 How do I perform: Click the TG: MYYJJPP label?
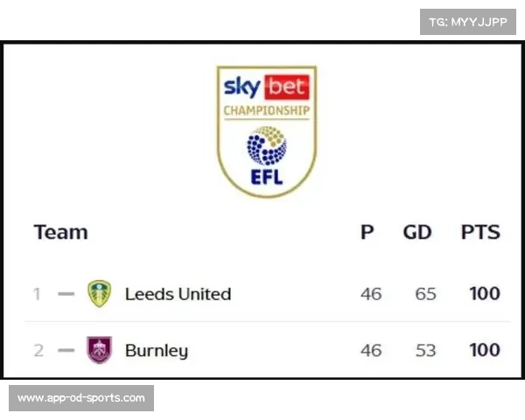coord(468,22)
